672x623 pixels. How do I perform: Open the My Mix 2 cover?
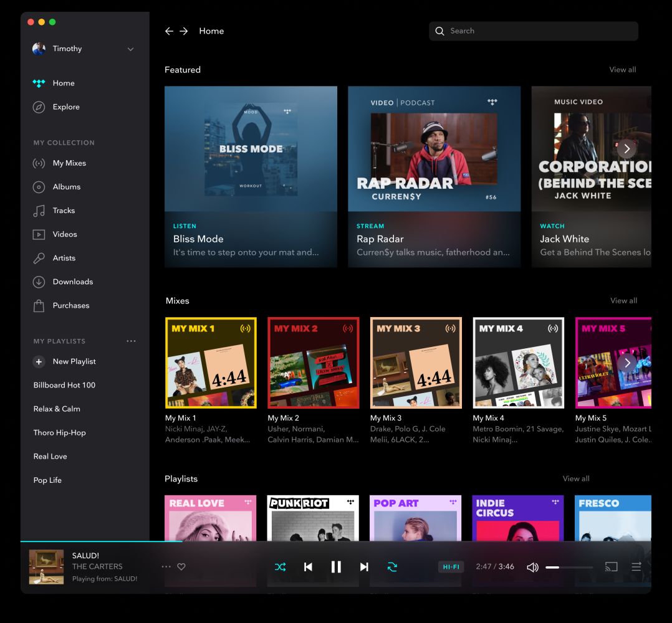tap(314, 363)
